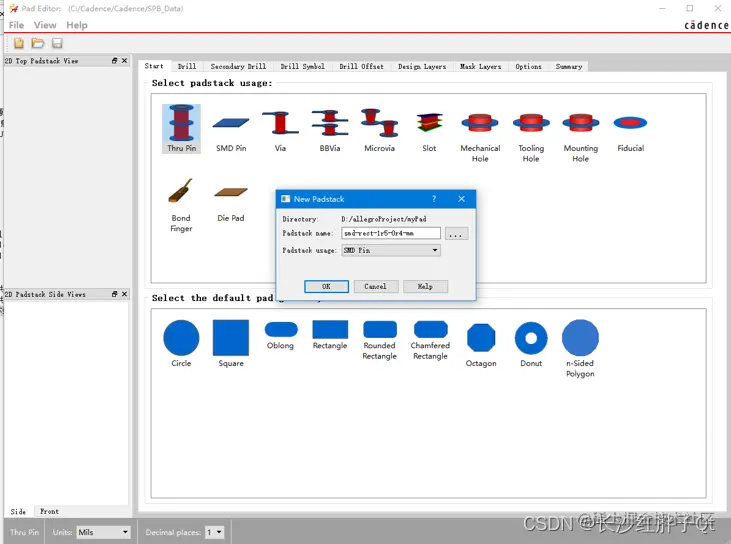
Task: Open the Units dropdown
Action: pyautogui.click(x=103, y=532)
